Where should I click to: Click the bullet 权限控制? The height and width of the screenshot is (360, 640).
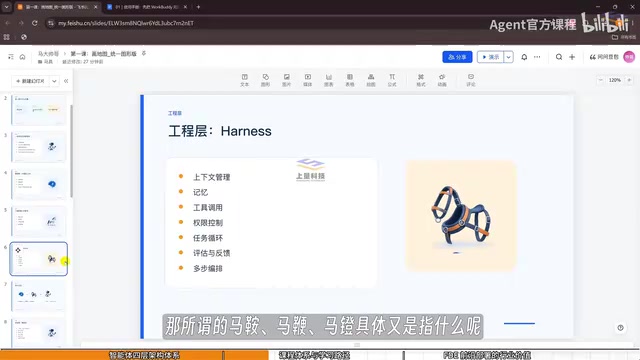(208, 223)
